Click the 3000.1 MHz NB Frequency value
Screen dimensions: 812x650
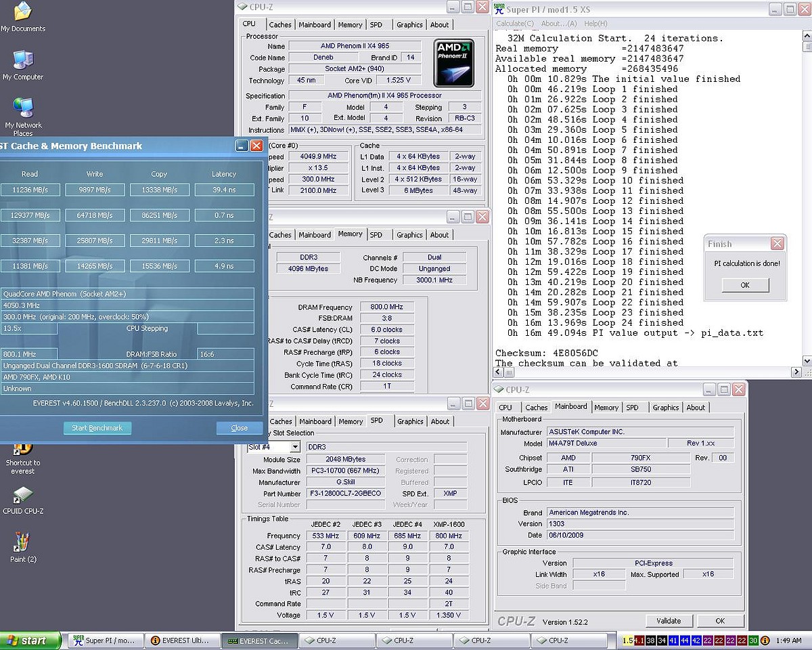point(434,280)
